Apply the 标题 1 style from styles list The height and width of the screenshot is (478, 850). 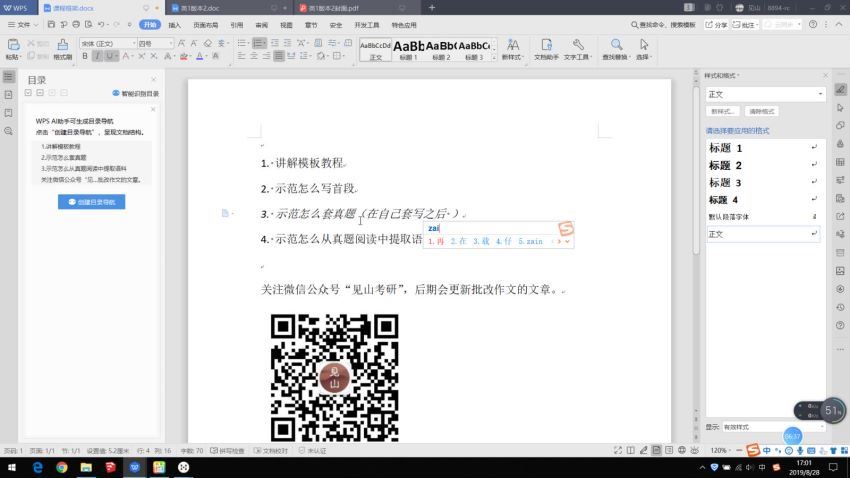pos(764,148)
